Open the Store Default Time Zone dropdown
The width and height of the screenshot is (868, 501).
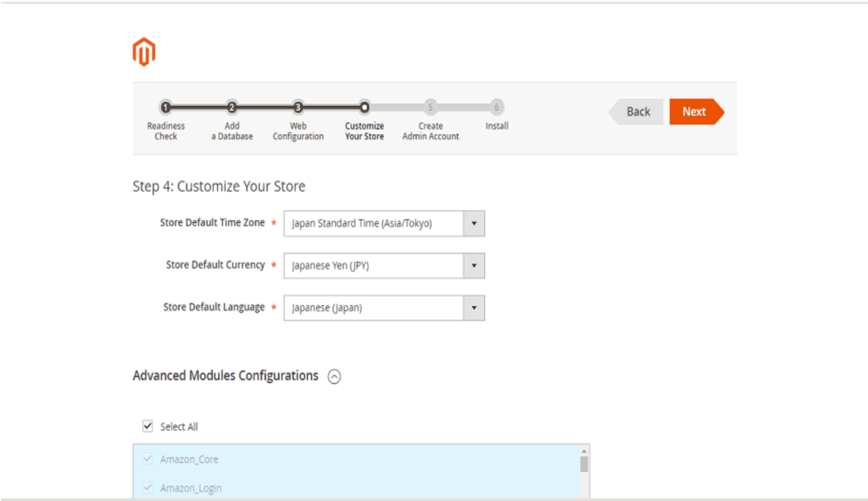point(384,224)
